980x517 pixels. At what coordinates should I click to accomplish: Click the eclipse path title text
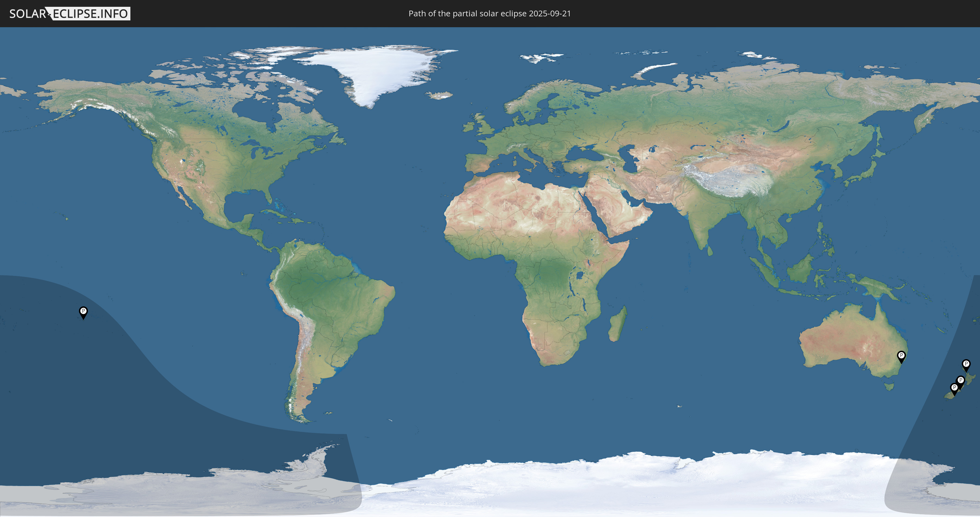click(x=490, y=14)
